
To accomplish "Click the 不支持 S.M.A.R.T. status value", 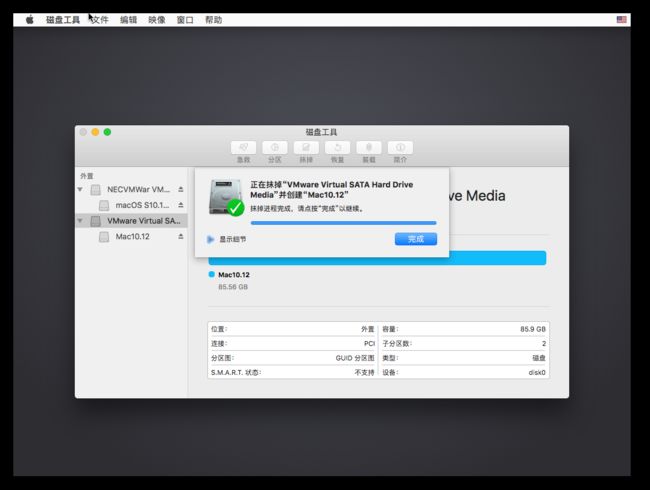I will 365,373.
